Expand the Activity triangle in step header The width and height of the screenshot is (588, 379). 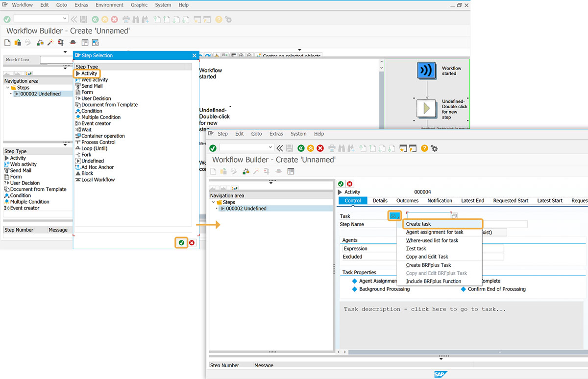[341, 192]
